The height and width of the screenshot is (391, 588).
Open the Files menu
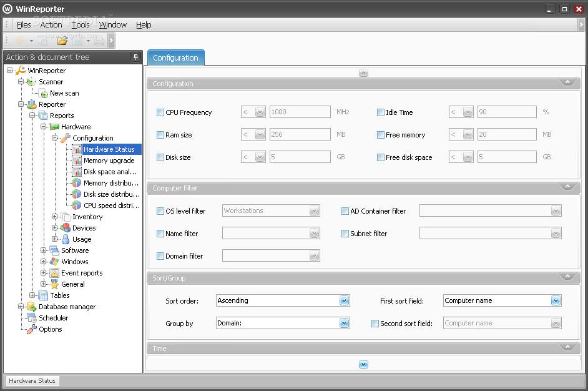(24, 25)
